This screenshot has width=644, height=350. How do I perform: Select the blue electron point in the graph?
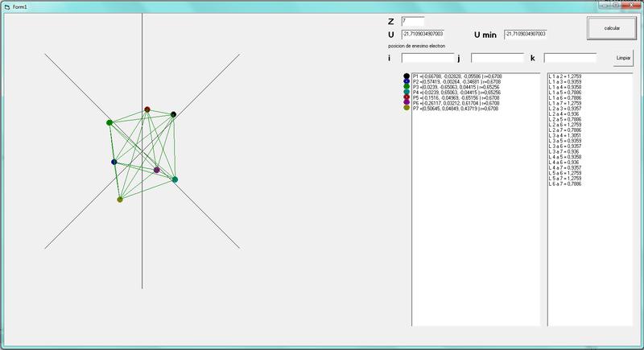(x=114, y=162)
